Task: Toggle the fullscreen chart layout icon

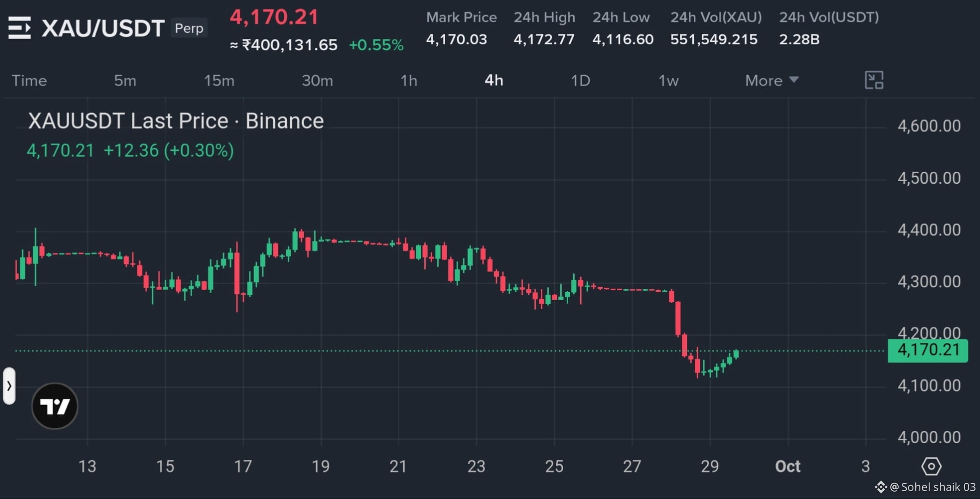Action: click(874, 80)
